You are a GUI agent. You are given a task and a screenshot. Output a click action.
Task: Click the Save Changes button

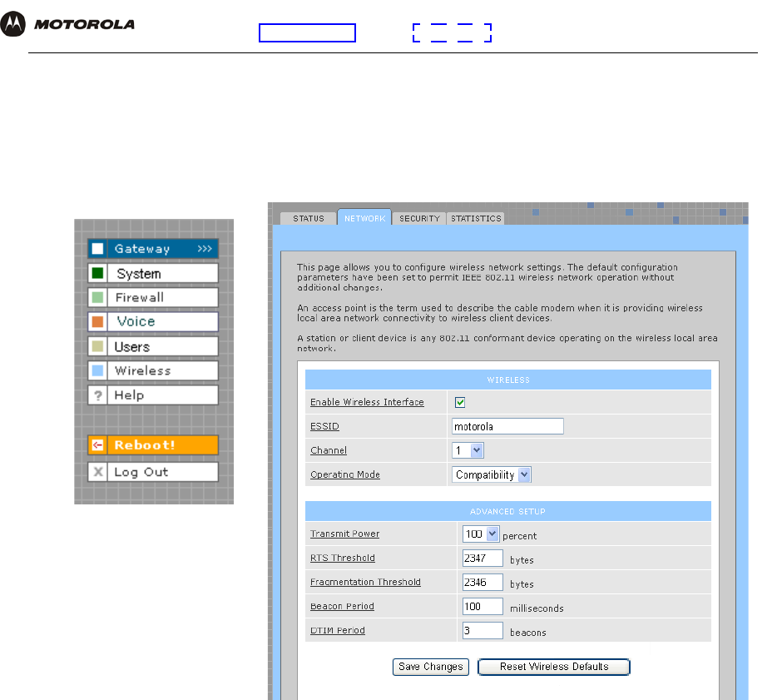pos(430,667)
